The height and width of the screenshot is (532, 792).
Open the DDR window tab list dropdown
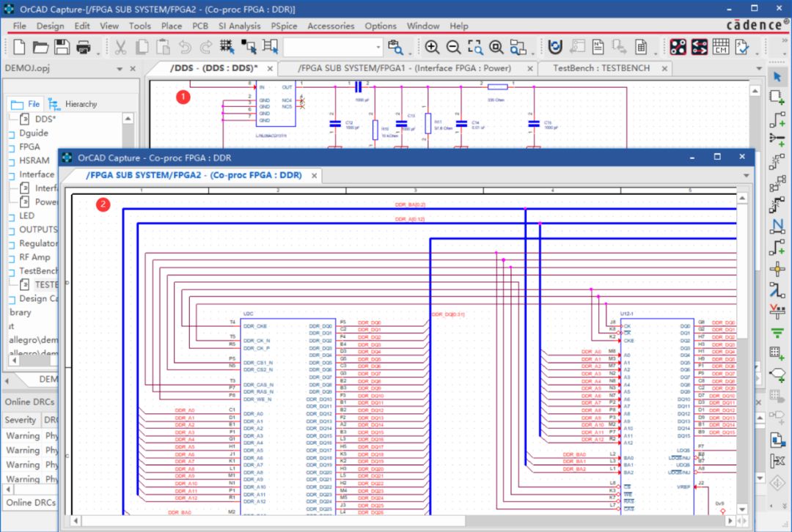tap(746, 176)
